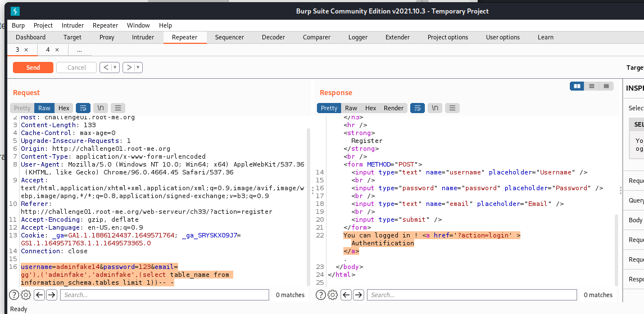Image resolution: width=644 pixels, height=314 pixels.
Task: Open Response search settings gear
Action: click(333, 295)
